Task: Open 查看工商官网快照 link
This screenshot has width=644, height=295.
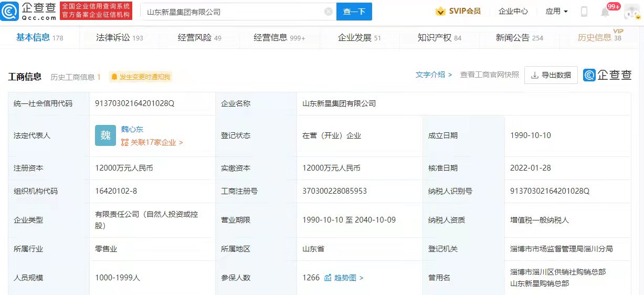Action: tap(490, 75)
